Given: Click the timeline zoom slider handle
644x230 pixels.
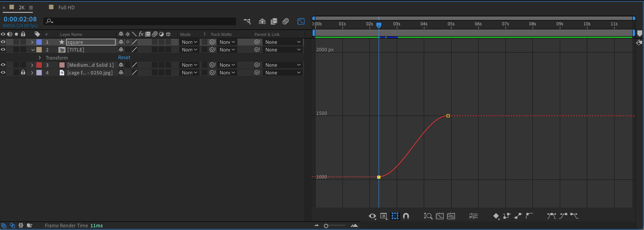Looking at the screenshot, I should coord(326,226).
